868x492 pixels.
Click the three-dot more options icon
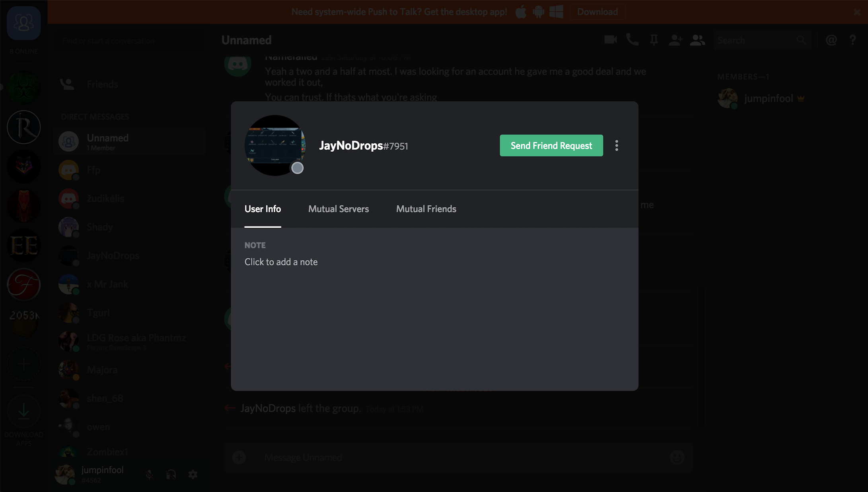617,146
